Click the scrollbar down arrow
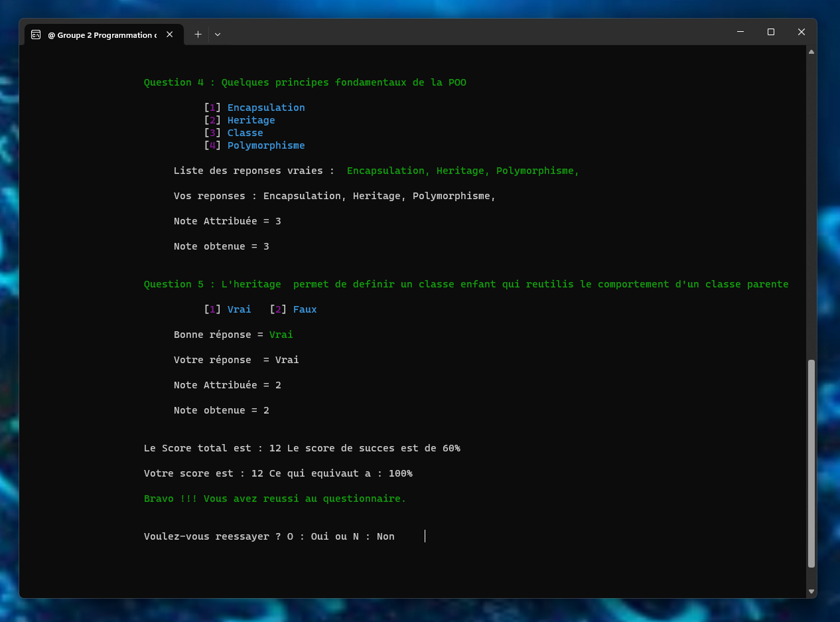The image size is (840, 622). point(811,591)
